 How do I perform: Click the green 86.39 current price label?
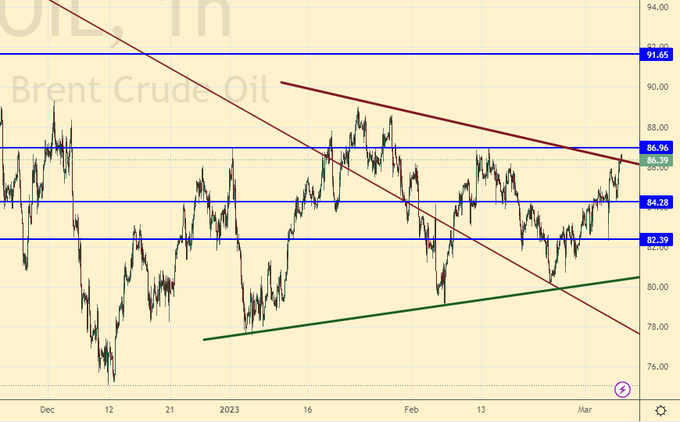[657, 160]
